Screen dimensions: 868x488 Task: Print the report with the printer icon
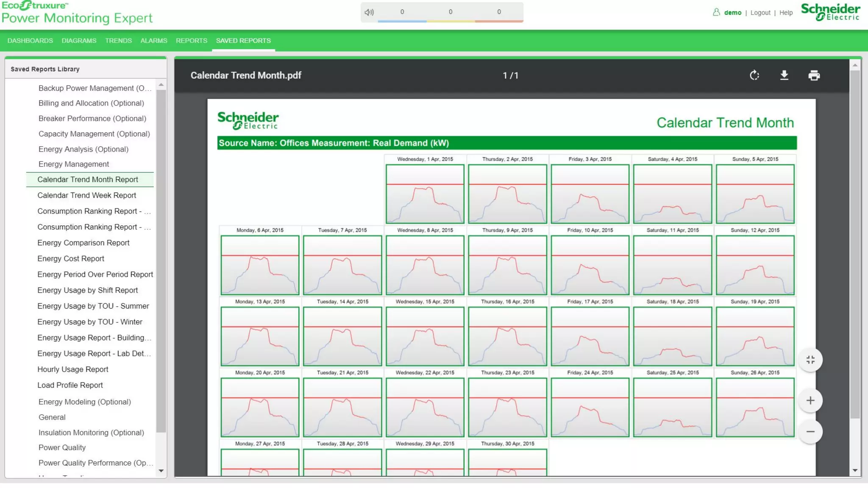coord(814,75)
